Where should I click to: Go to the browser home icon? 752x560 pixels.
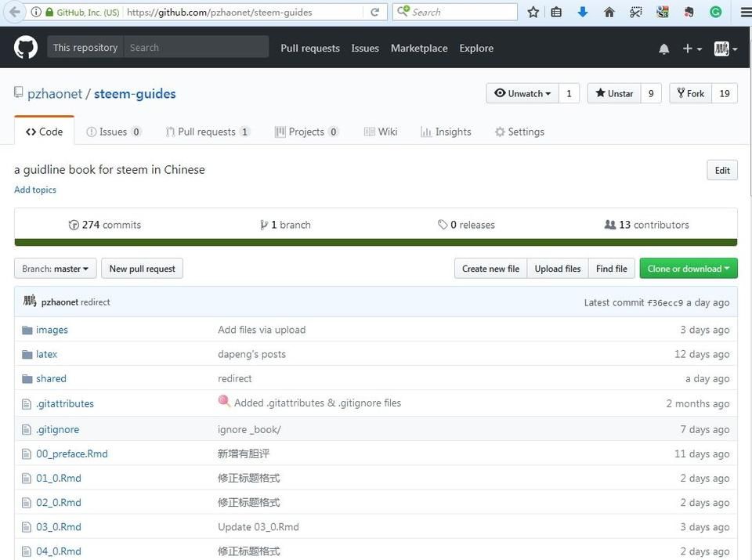[609, 12]
